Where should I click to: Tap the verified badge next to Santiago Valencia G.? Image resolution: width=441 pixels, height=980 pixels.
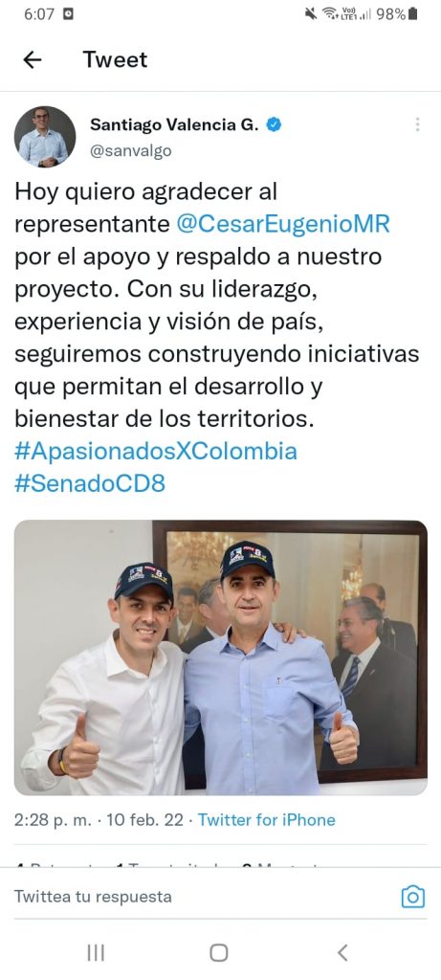274,125
